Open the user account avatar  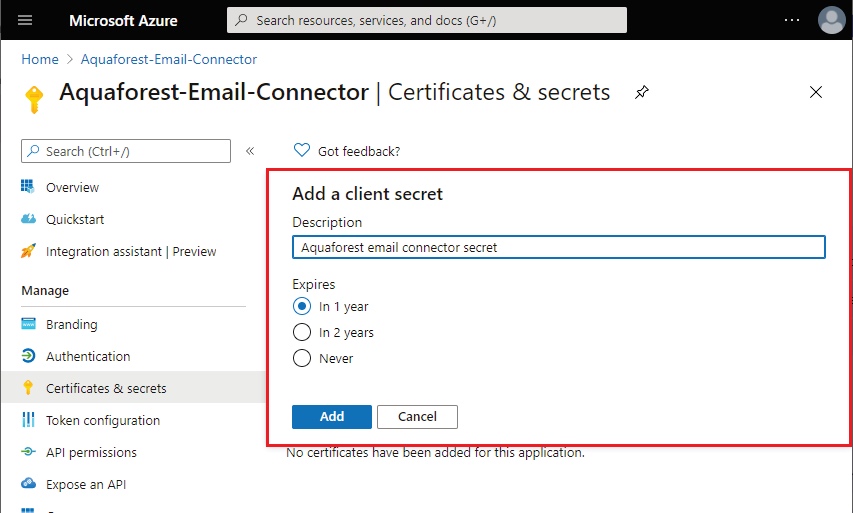[831, 20]
